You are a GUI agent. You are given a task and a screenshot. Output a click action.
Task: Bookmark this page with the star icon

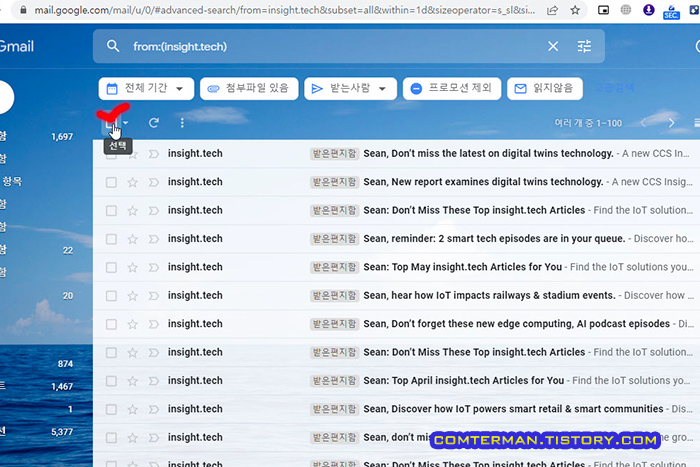[575, 10]
